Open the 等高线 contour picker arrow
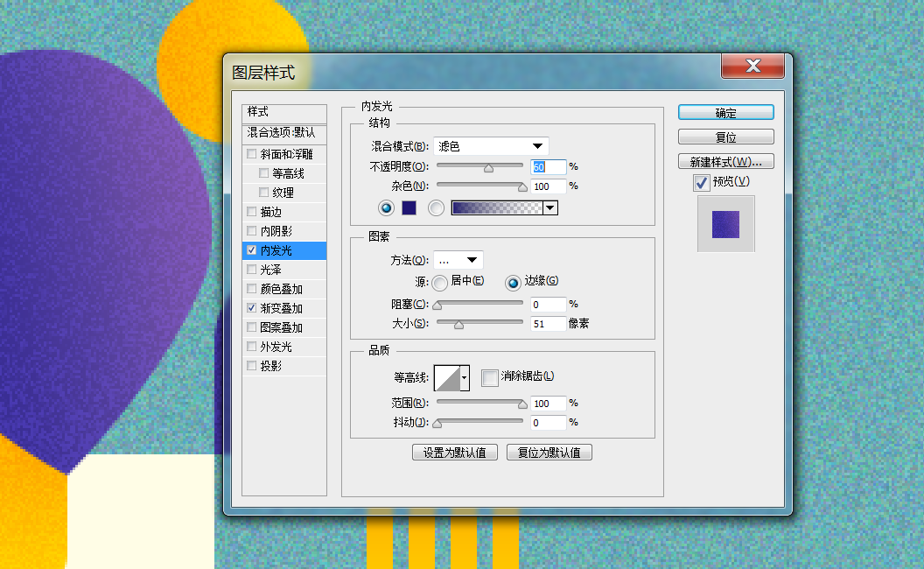The width and height of the screenshot is (924, 569). (465, 377)
